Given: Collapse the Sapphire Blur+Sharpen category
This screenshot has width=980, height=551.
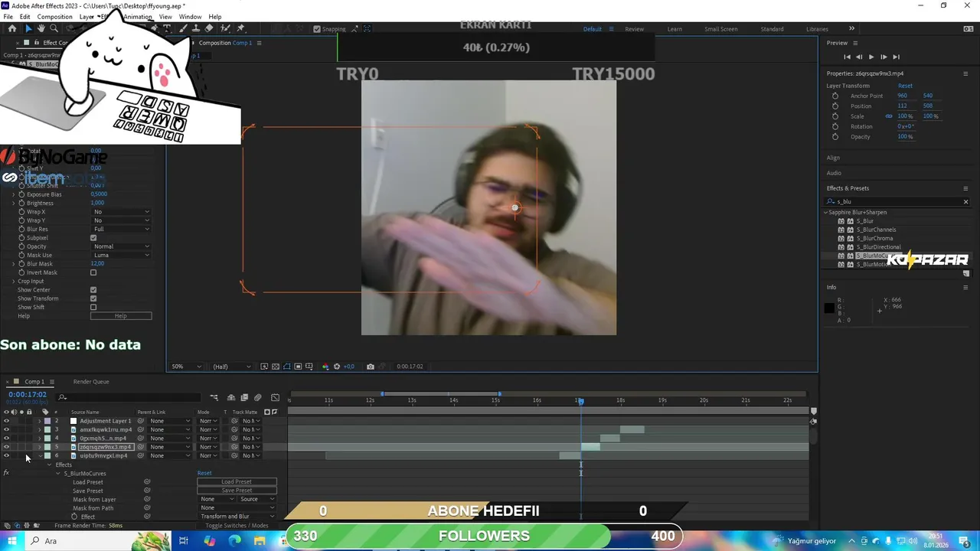Looking at the screenshot, I should click(x=826, y=212).
